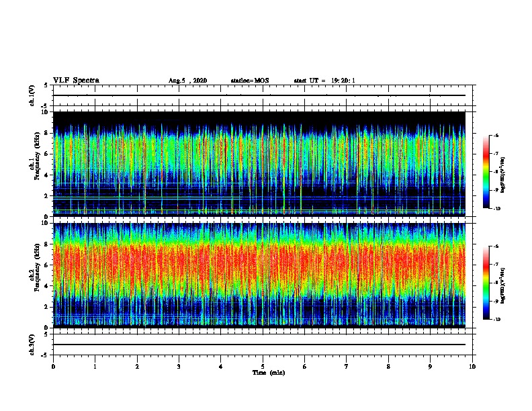The image size is (532, 411).
Task: Click the "2" tick on the time axis
Action: coord(137,367)
